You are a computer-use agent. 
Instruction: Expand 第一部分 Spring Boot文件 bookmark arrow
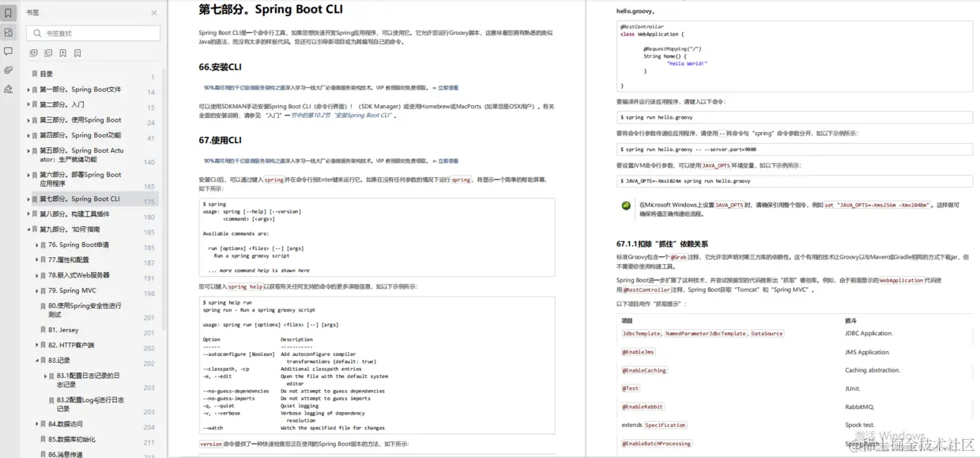[x=28, y=90]
